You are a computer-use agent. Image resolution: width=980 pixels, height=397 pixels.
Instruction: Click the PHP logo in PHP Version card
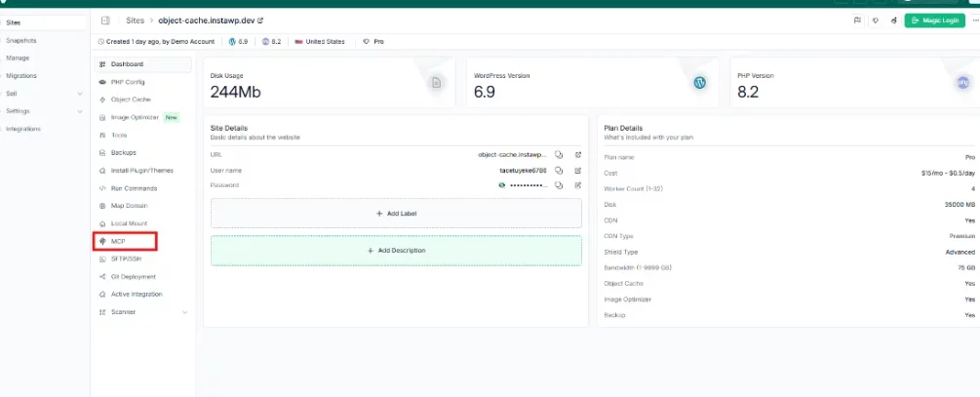tap(963, 83)
